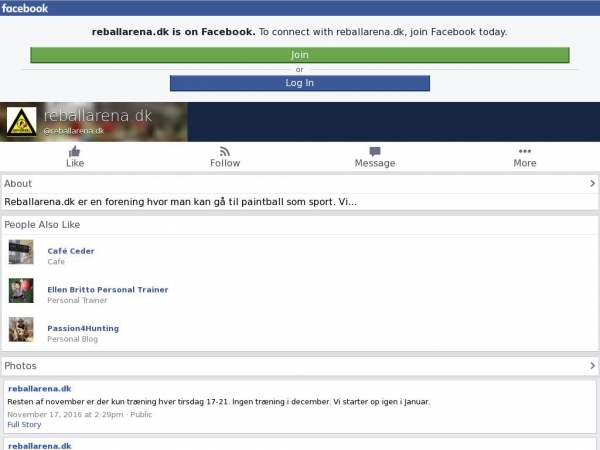600x450 pixels.
Task: Click the green Join button
Action: 300,55
